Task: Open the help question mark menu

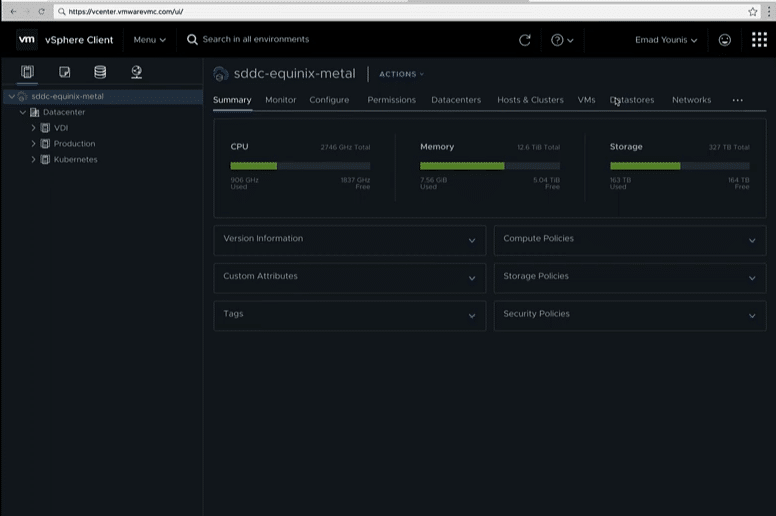Action: click(x=562, y=40)
